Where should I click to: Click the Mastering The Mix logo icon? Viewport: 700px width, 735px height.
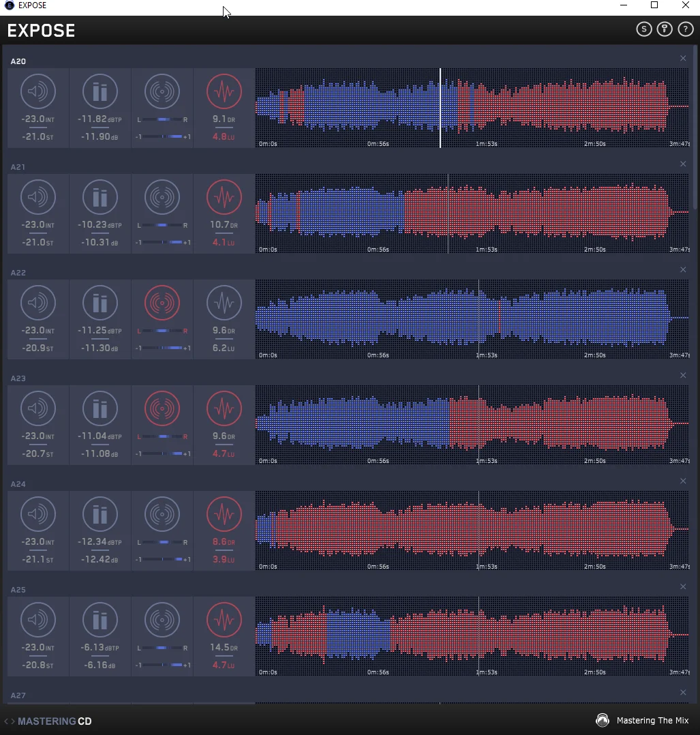(x=603, y=720)
